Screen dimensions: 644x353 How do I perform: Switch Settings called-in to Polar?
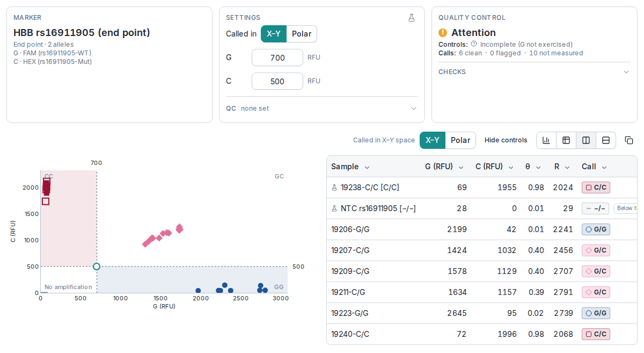tap(302, 34)
